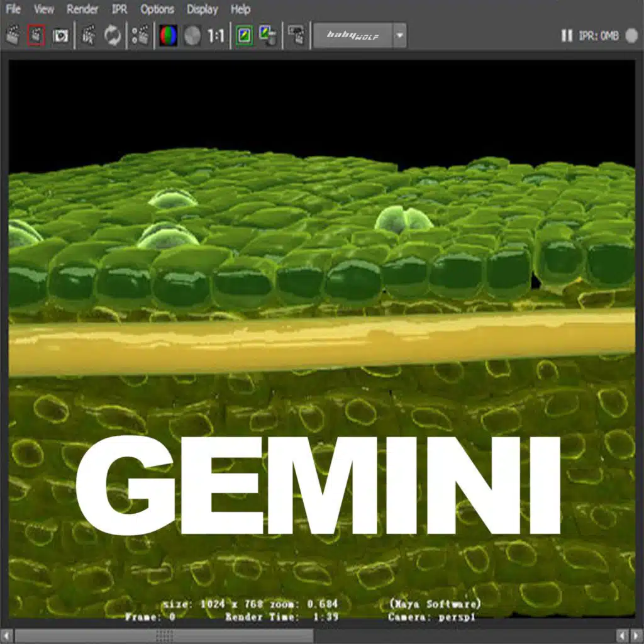
Task: Toggle the 1:1 real size display
Action: (216, 36)
